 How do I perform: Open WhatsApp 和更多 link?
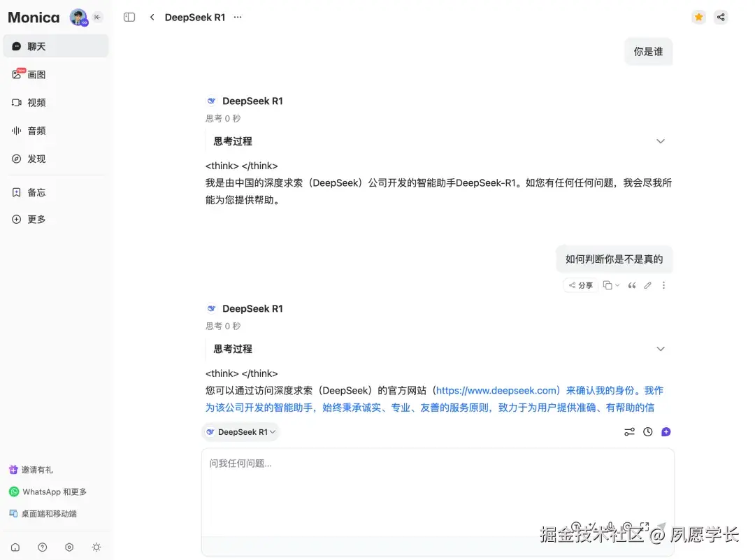[x=48, y=491]
